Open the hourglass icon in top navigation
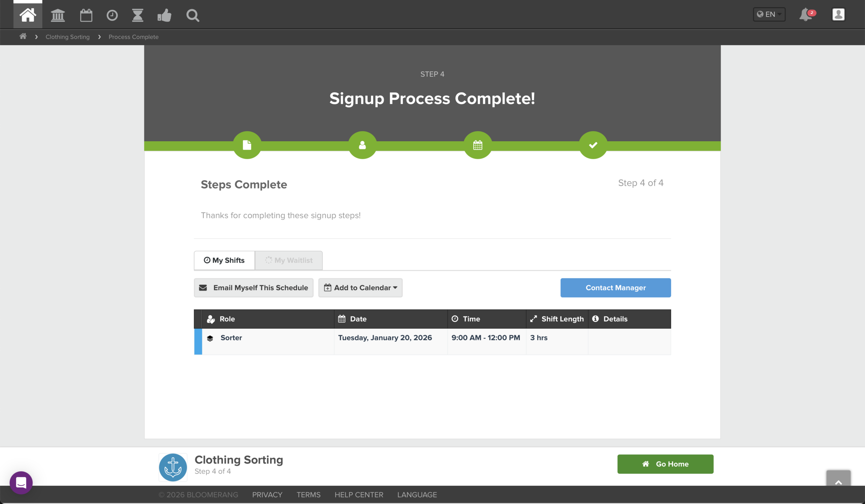The image size is (865, 504). click(138, 15)
